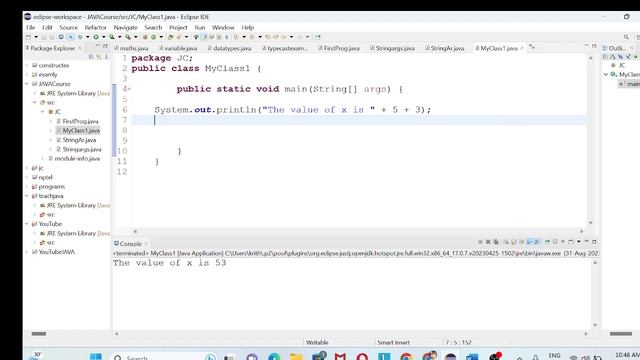
Task: Toggle code folding on line 4
Action: click(129, 89)
